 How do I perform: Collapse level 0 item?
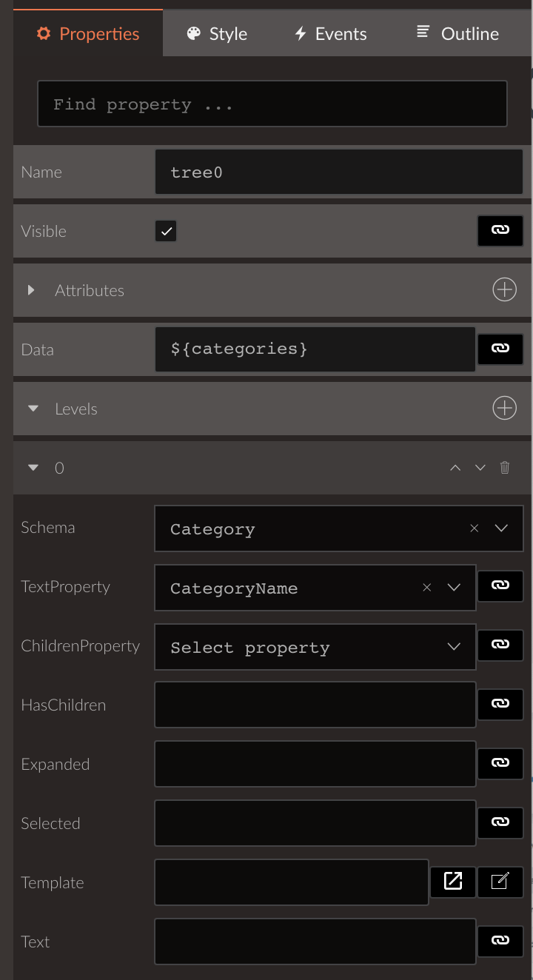[x=33, y=468]
